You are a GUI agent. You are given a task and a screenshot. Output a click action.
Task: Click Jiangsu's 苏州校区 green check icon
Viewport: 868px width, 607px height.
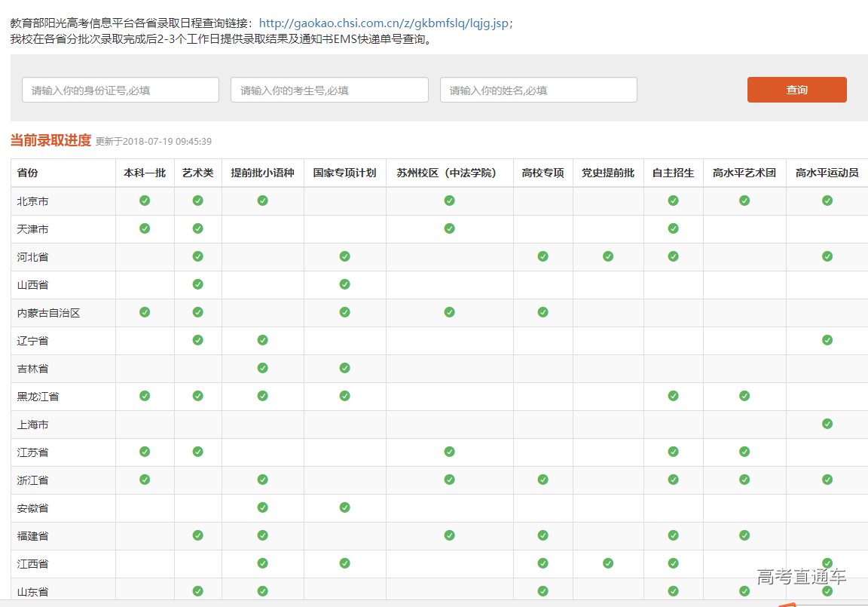pos(449,452)
